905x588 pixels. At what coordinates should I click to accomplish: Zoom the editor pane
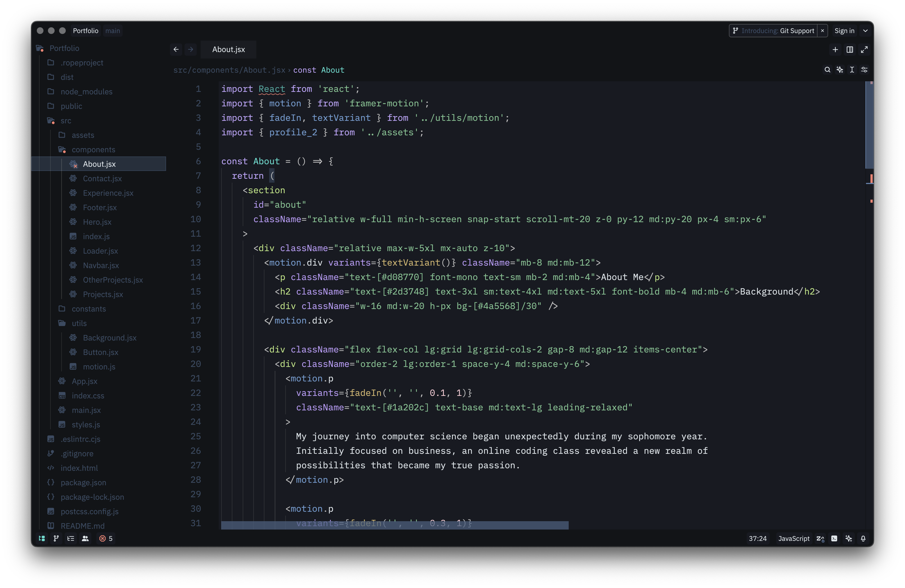864,49
